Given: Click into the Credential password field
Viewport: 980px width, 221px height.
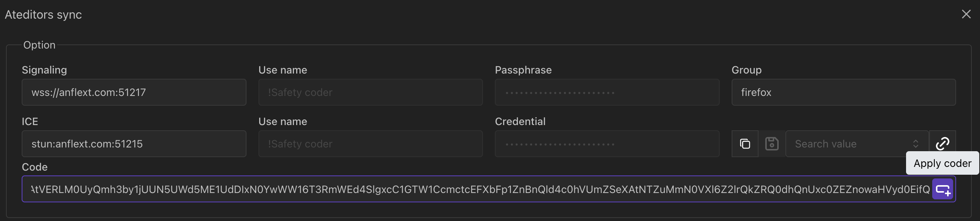Looking at the screenshot, I should [x=607, y=144].
